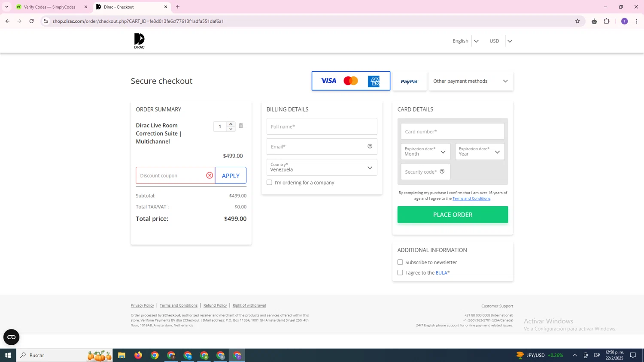
Task: Open Country dropdown showing Venezuela
Action: (x=322, y=167)
